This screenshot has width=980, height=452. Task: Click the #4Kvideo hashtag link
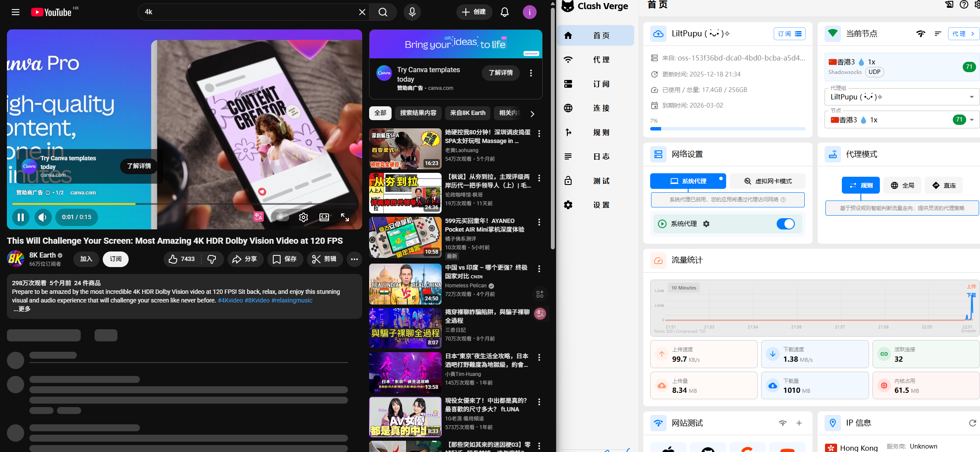tap(230, 300)
